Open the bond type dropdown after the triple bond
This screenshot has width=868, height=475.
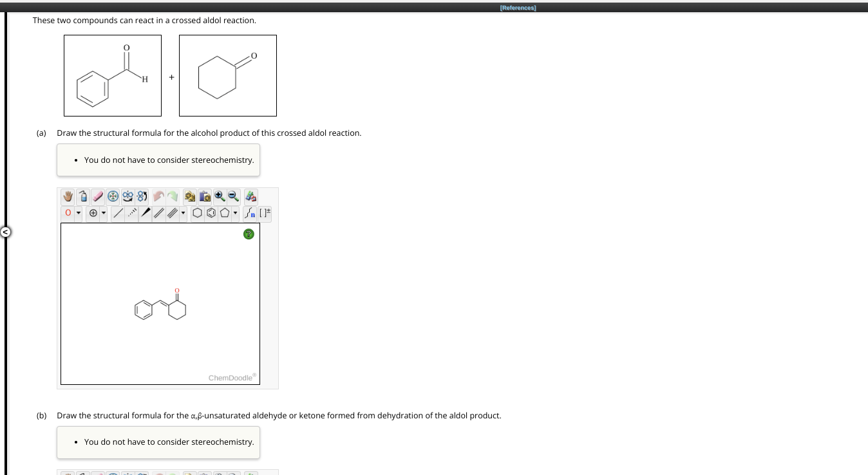tap(183, 212)
